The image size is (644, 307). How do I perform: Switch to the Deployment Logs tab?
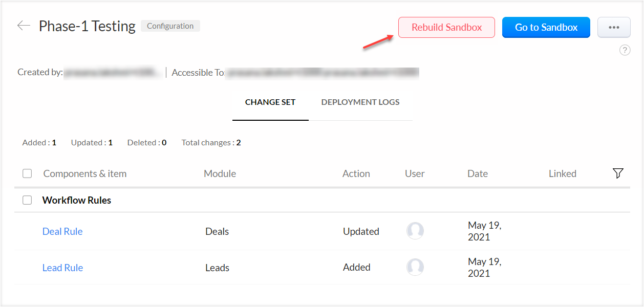pos(360,102)
